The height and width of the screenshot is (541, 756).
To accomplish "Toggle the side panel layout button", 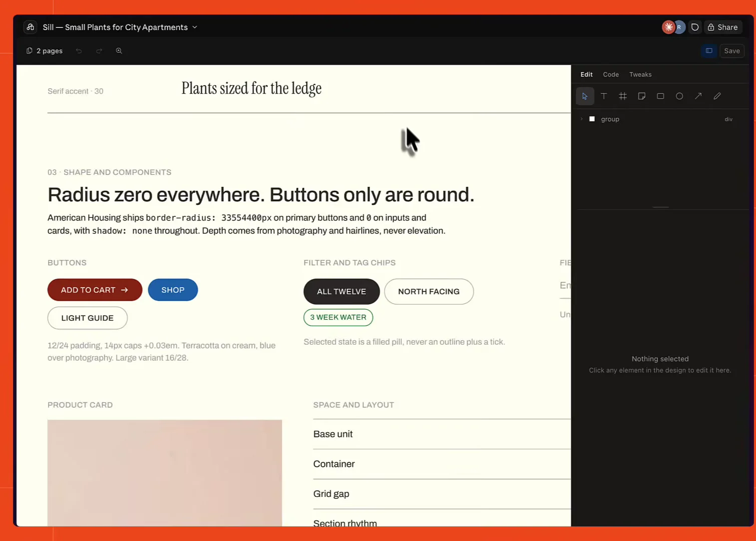I will tap(709, 51).
